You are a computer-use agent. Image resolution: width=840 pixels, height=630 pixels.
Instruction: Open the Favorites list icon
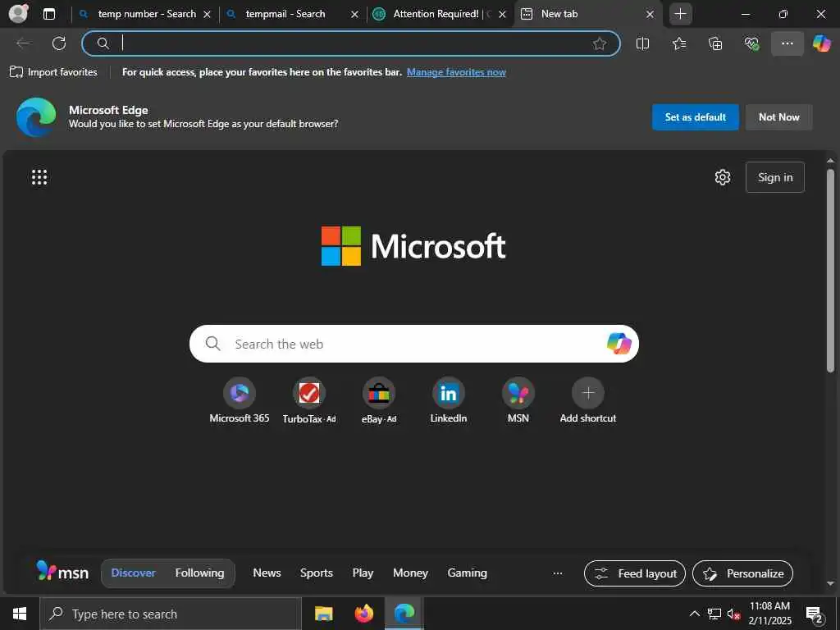tap(679, 43)
